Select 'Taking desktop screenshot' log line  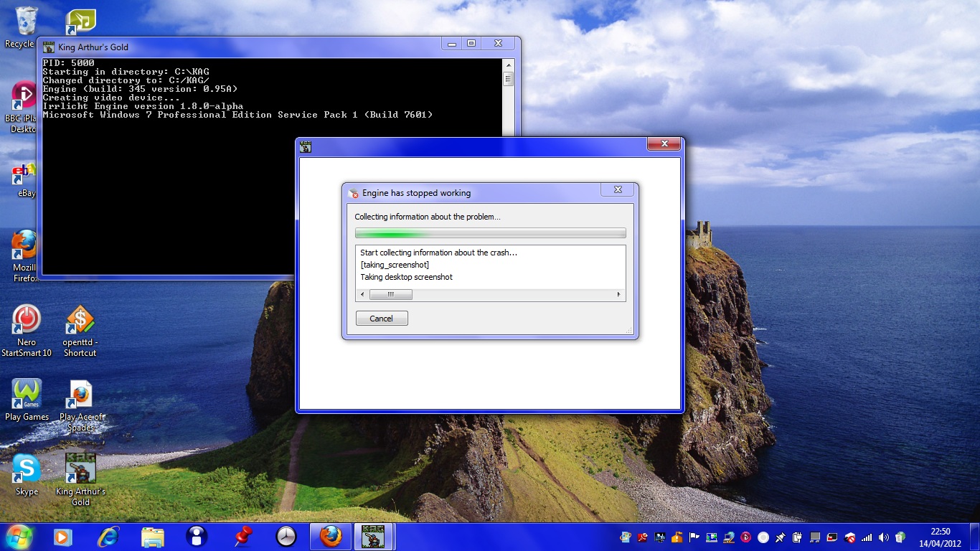[406, 277]
